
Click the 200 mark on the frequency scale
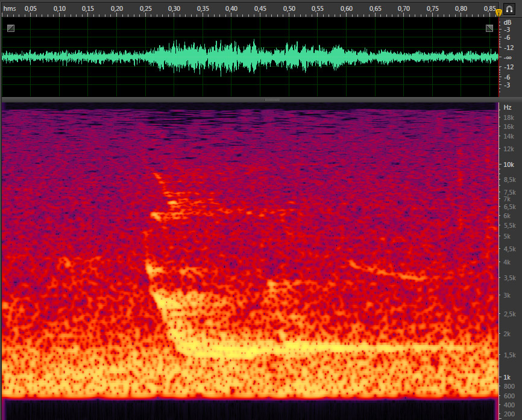coord(509,414)
